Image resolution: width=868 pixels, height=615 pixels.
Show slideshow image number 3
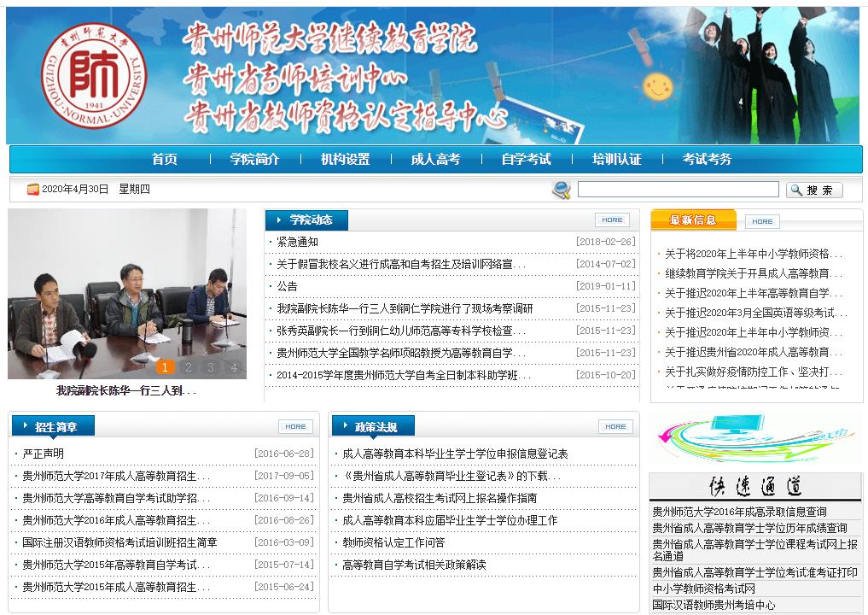click(x=210, y=368)
